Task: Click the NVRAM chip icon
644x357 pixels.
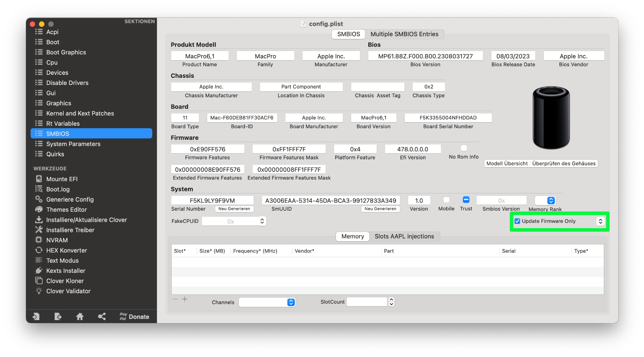Action: coord(39,240)
